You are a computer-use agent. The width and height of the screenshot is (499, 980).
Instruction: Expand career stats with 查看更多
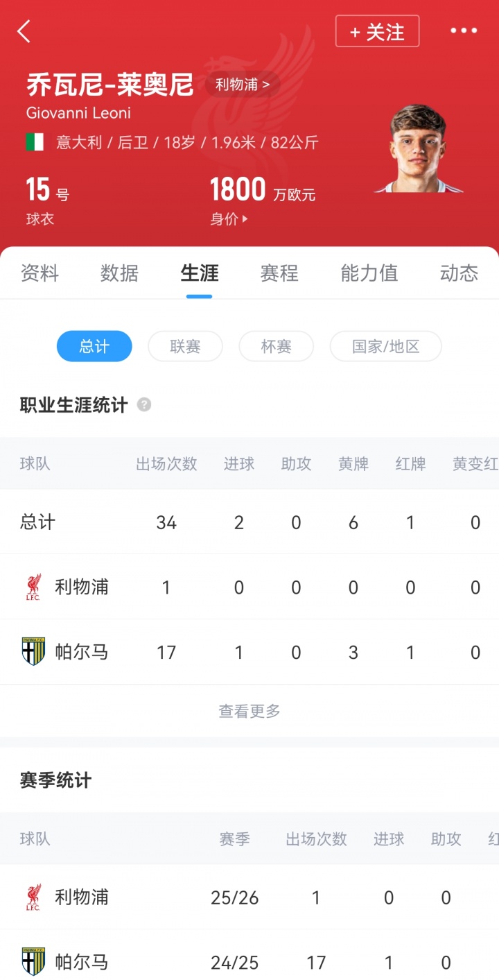[249, 711]
